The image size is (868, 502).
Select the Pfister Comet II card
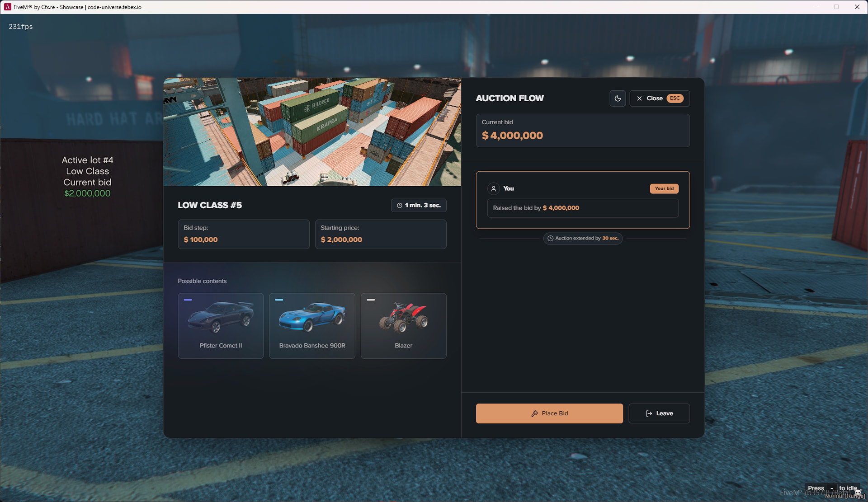(221, 326)
